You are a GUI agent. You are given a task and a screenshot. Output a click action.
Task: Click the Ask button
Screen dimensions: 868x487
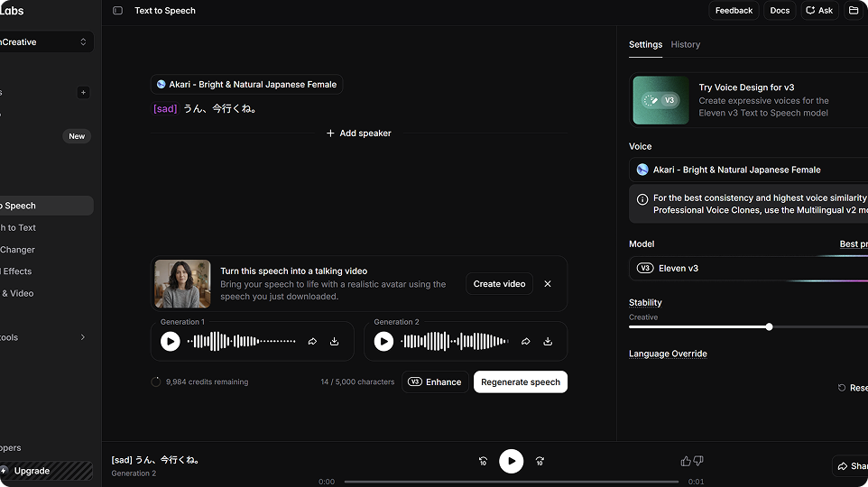(820, 11)
